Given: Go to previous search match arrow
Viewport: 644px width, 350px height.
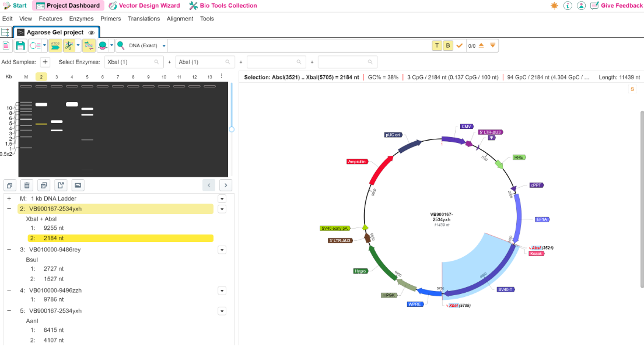Looking at the screenshot, I should (481, 45).
